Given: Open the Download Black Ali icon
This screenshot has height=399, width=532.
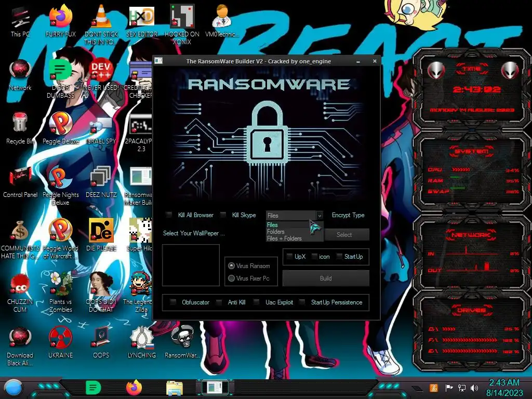Looking at the screenshot, I should point(20,346).
